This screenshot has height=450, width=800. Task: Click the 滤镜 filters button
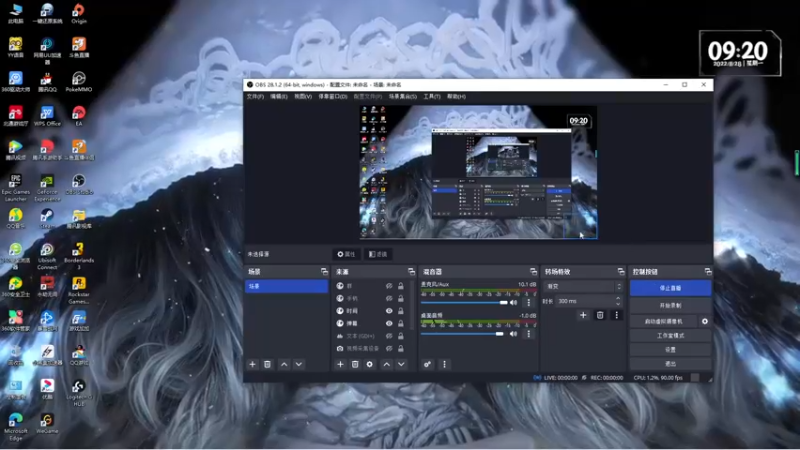378,254
